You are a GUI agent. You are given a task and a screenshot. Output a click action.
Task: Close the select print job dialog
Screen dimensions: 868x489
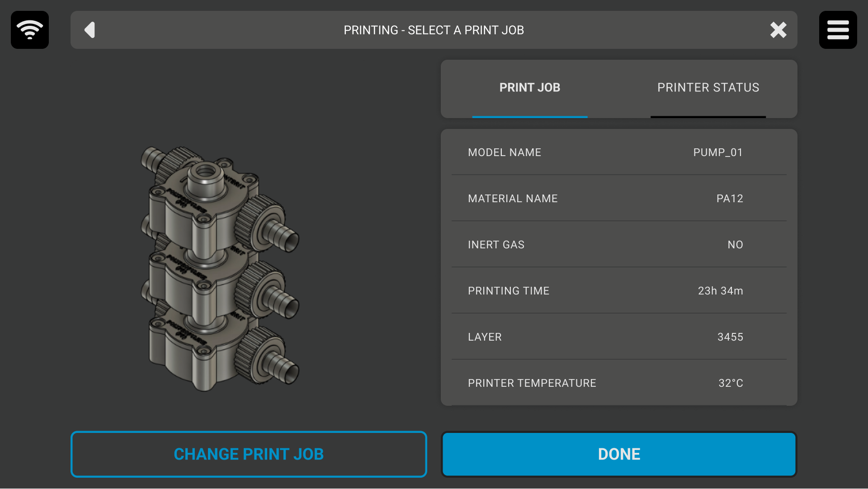tap(778, 30)
